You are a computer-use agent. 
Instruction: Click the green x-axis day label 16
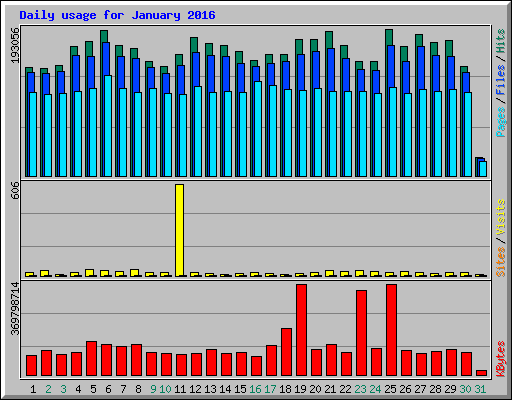click(255, 389)
